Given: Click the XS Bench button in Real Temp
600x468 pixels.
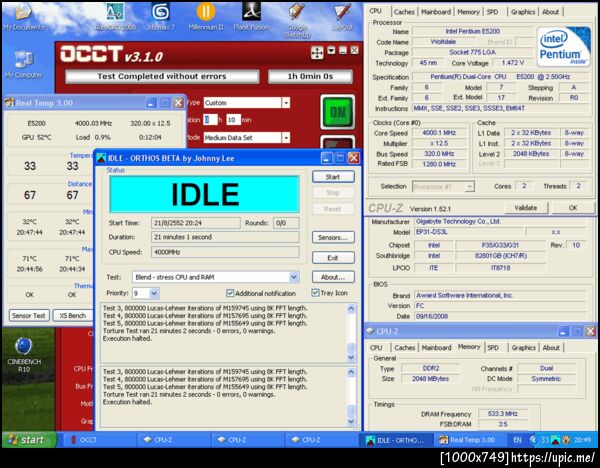Looking at the screenshot, I should tap(73, 316).
